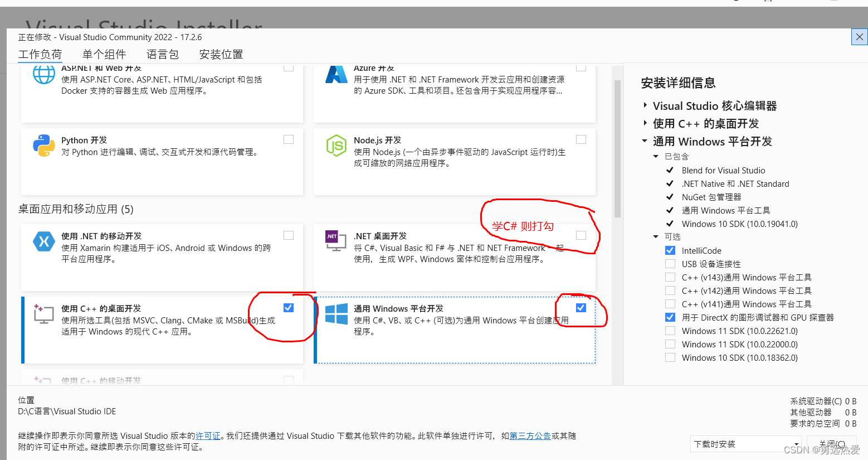Viewport: 868px width, 460px height.
Task: Click 桌面应用和移动应用 (5) section heading
Action: [x=76, y=209]
